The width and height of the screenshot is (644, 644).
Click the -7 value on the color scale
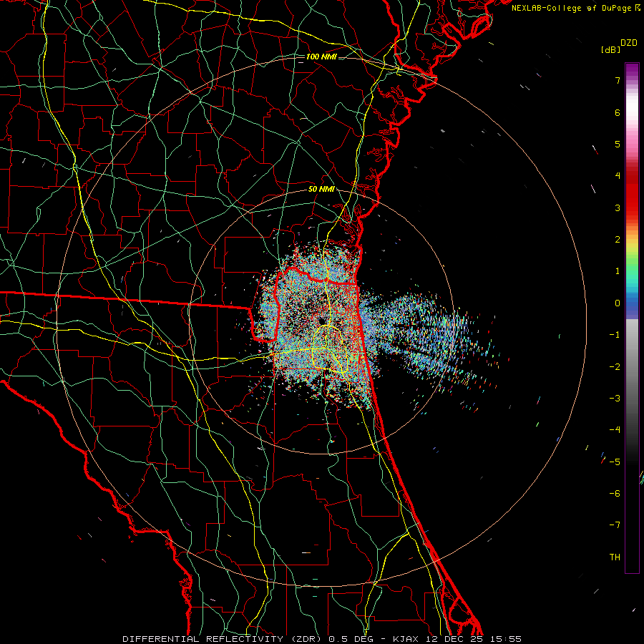(615, 525)
